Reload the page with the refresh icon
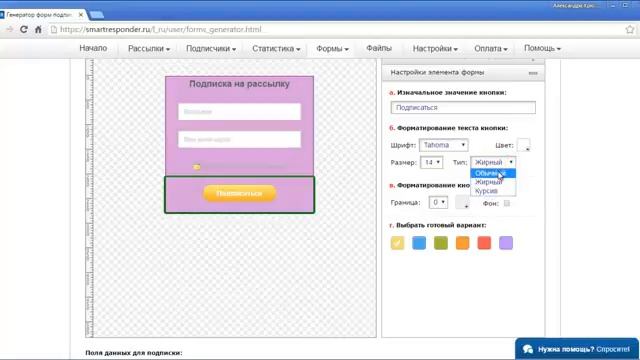 tap(24, 29)
